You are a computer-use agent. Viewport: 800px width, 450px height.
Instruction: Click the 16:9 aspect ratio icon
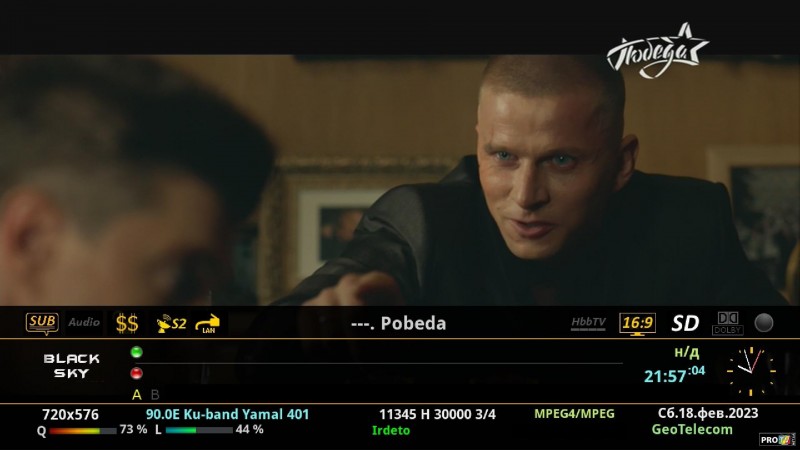pos(637,324)
